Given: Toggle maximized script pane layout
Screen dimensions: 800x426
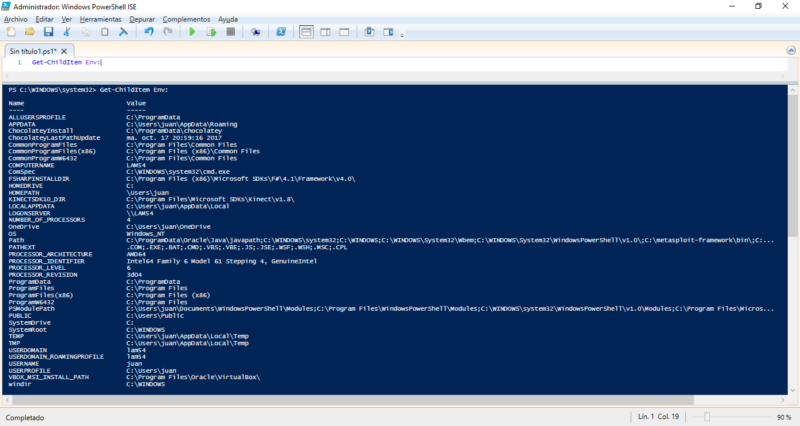Looking at the screenshot, I should [343, 32].
